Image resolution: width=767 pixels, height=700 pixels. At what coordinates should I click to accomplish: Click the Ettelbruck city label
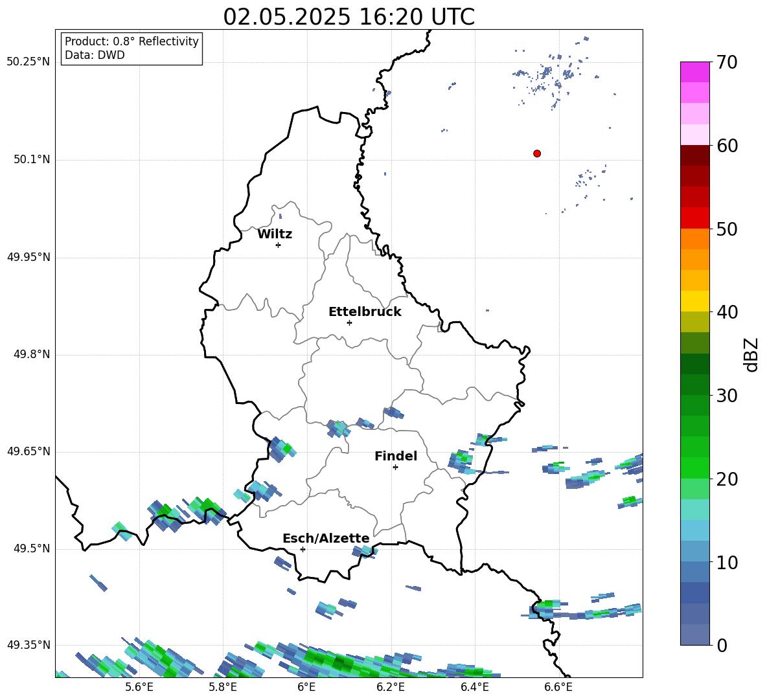click(365, 312)
